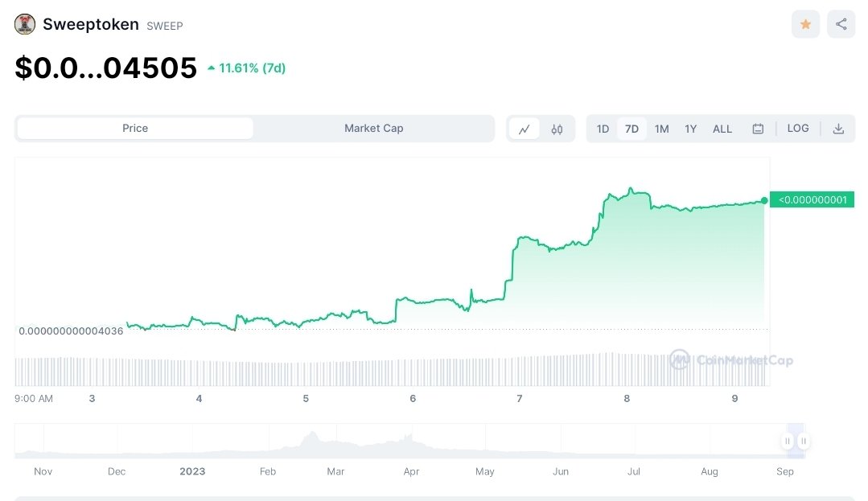Open the share icon button
The height and width of the screenshot is (501, 868).
coord(841,24)
